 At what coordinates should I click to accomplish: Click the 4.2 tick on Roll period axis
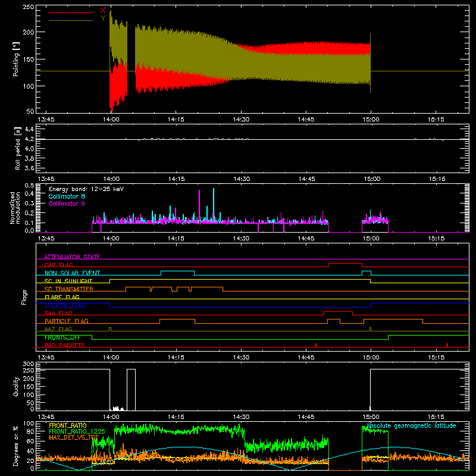pyautogui.click(x=29, y=139)
